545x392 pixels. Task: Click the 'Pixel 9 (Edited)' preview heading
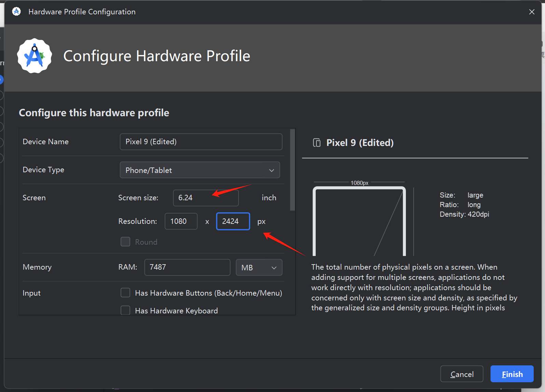click(x=360, y=143)
